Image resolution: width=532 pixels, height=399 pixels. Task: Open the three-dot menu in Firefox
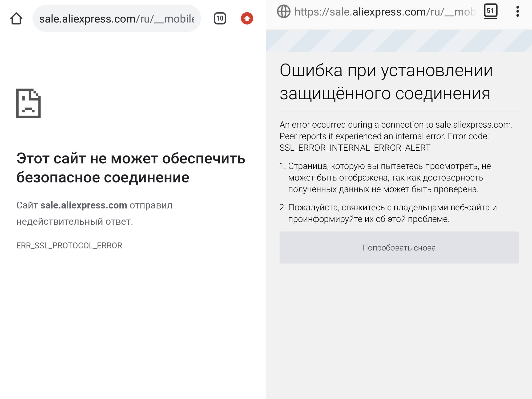tap(518, 12)
